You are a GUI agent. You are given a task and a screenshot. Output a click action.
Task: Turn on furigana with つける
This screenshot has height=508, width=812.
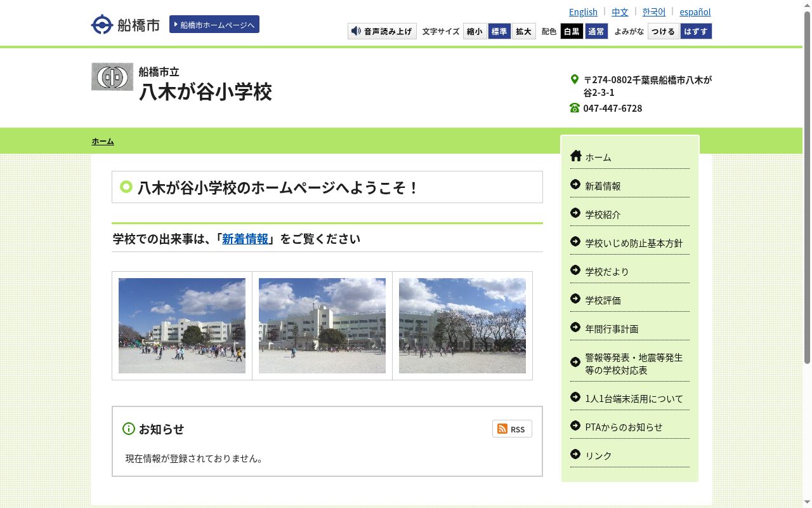[664, 31]
